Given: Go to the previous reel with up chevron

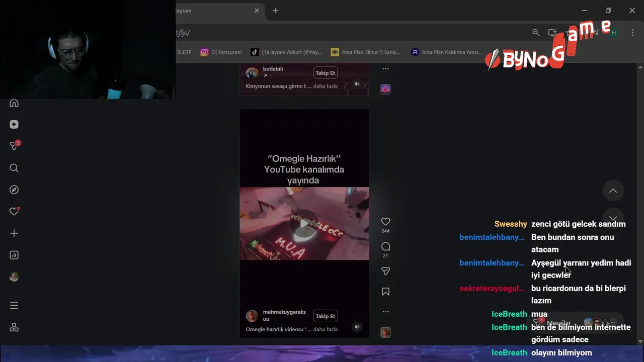Looking at the screenshot, I should [613, 191].
